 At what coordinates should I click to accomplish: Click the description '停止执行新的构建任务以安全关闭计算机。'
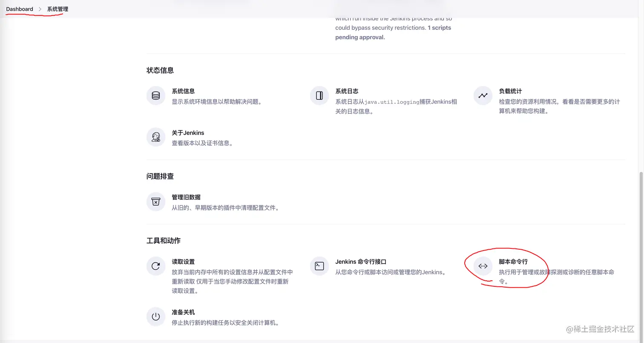point(225,323)
